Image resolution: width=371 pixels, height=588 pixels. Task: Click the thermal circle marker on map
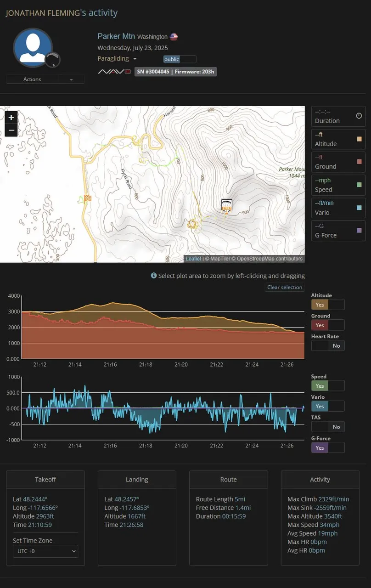coord(192,224)
